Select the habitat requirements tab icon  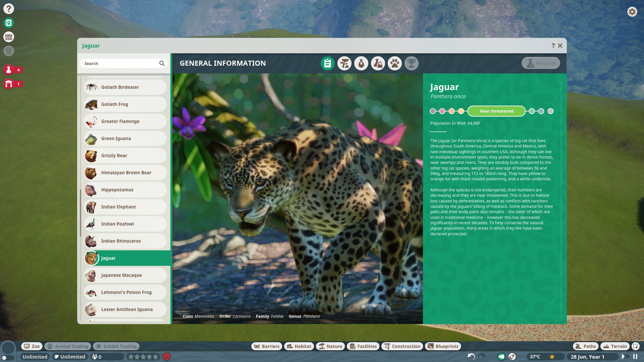click(344, 63)
